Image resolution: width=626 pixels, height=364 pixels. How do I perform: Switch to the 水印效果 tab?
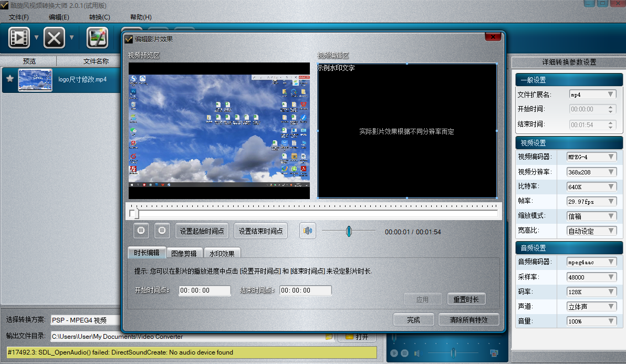pyautogui.click(x=222, y=254)
